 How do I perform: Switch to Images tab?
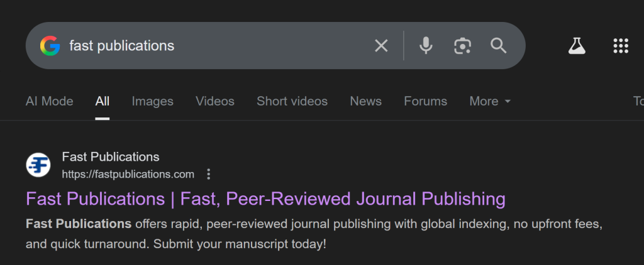[x=152, y=101]
